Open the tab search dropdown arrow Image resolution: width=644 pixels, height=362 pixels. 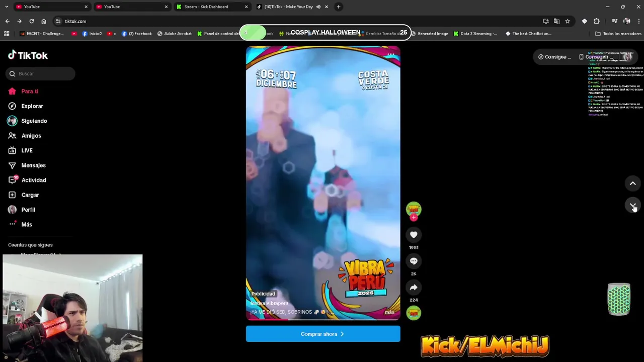pos(6,7)
